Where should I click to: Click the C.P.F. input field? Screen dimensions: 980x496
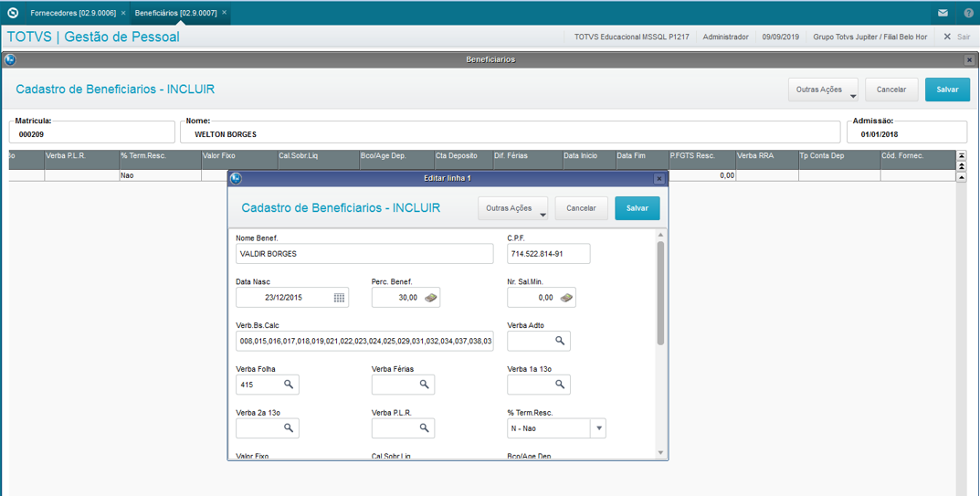pos(549,254)
